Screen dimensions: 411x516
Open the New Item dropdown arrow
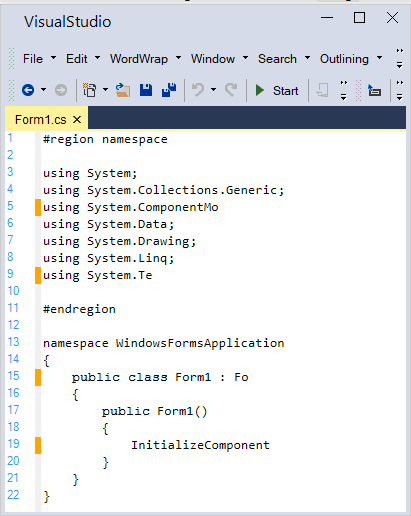tap(105, 90)
